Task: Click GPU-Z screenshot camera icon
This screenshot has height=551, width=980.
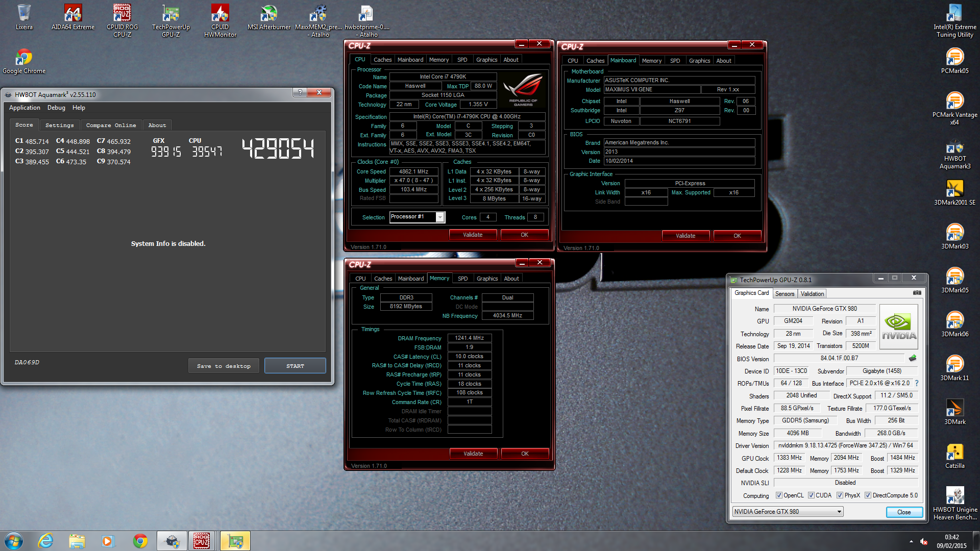Action: [x=917, y=293]
